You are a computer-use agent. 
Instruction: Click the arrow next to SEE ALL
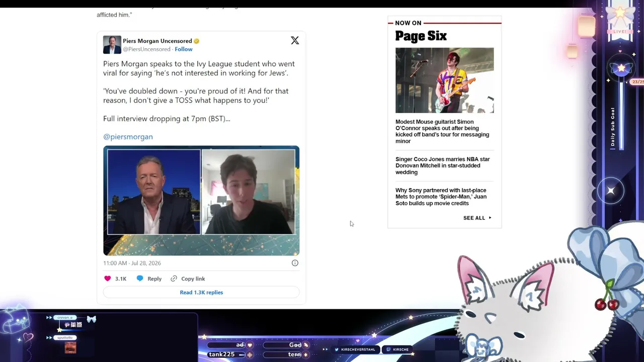(x=490, y=218)
